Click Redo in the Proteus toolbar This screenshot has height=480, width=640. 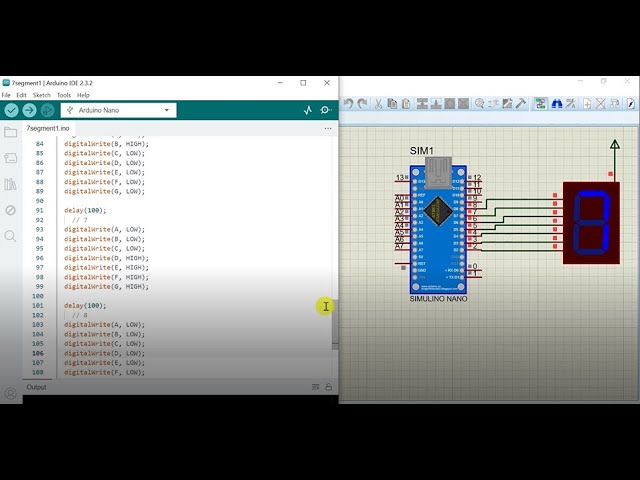362,104
